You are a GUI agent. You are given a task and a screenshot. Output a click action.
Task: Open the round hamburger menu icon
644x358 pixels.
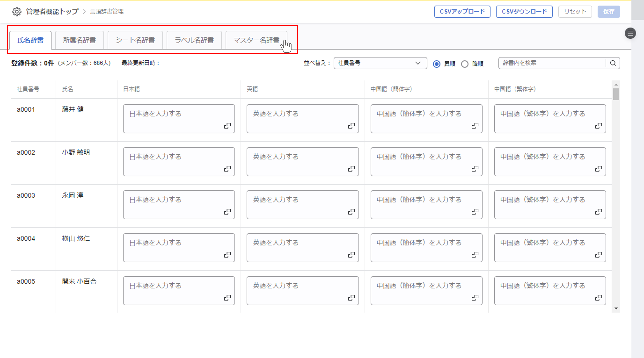pyautogui.click(x=630, y=33)
